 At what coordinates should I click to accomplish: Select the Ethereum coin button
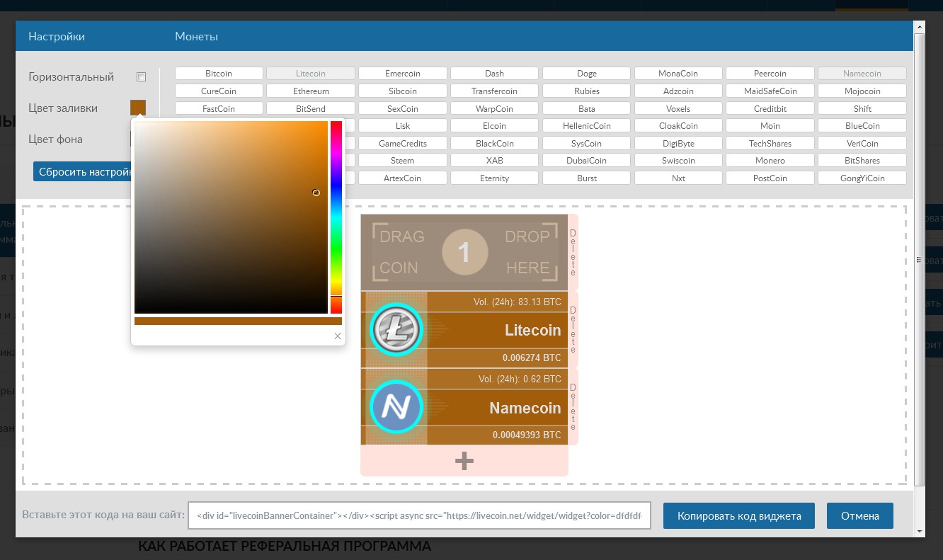tap(311, 91)
